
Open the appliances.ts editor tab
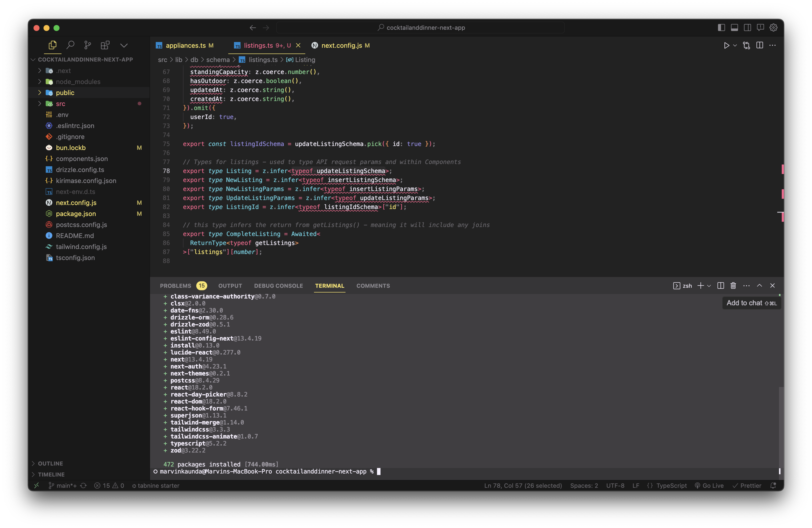pyautogui.click(x=186, y=45)
